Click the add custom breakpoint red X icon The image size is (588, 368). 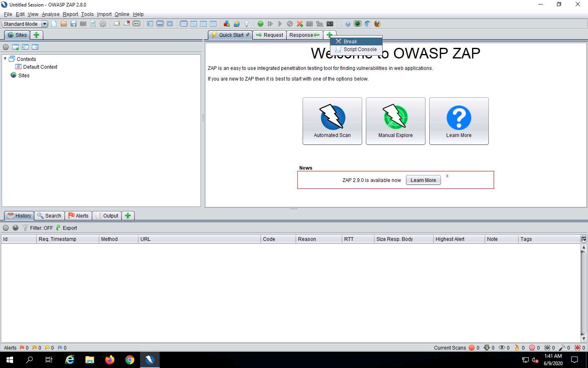[x=300, y=24]
